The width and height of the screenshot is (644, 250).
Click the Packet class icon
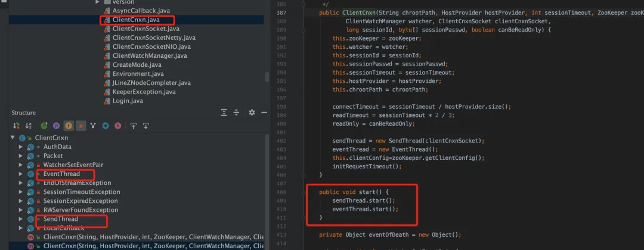click(x=30, y=156)
